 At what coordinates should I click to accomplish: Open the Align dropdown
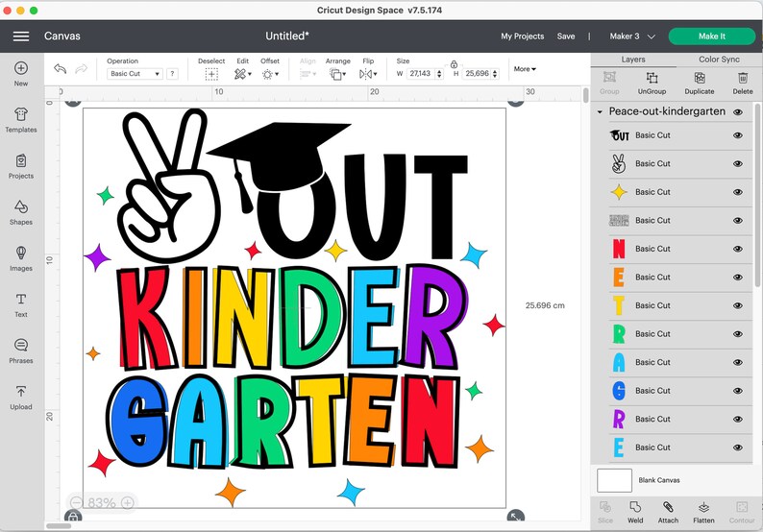(308, 74)
